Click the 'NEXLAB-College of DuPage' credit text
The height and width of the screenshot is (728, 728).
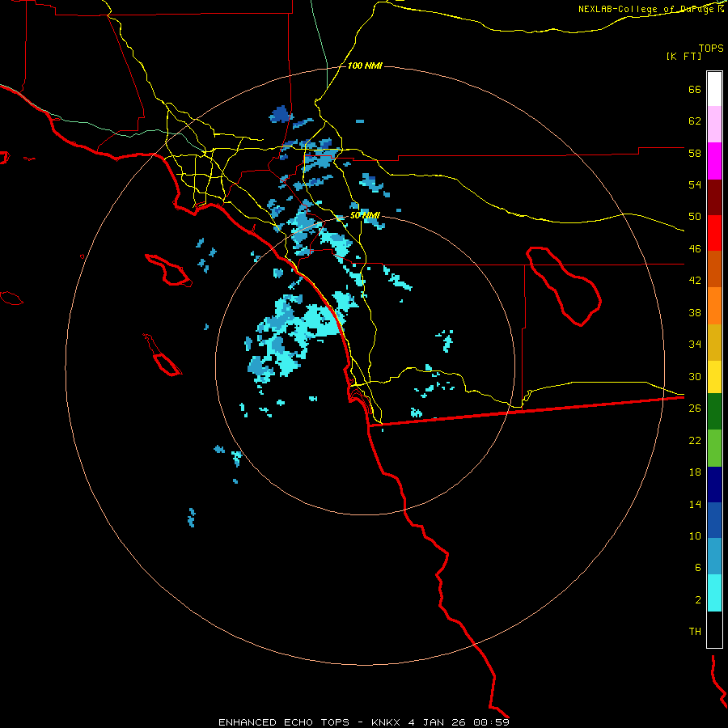click(x=647, y=9)
